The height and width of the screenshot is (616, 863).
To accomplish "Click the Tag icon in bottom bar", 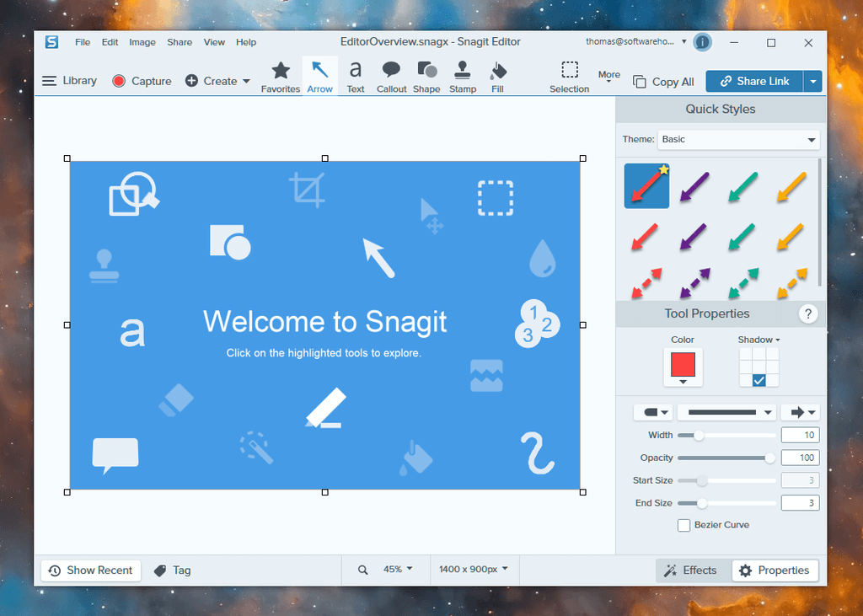I will click(x=160, y=570).
